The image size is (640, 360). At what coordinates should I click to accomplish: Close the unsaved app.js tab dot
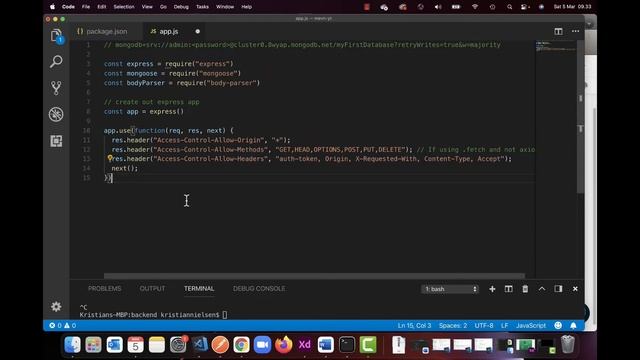(x=198, y=31)
